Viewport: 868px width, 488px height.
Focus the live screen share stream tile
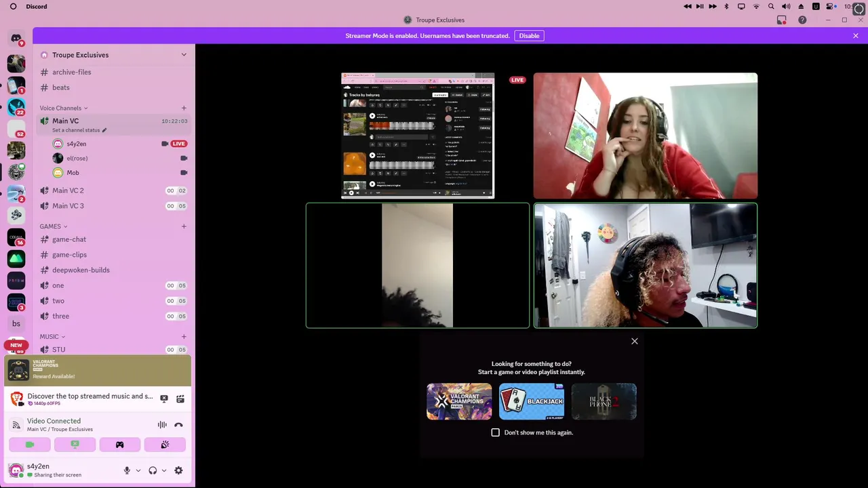(418, 136)
